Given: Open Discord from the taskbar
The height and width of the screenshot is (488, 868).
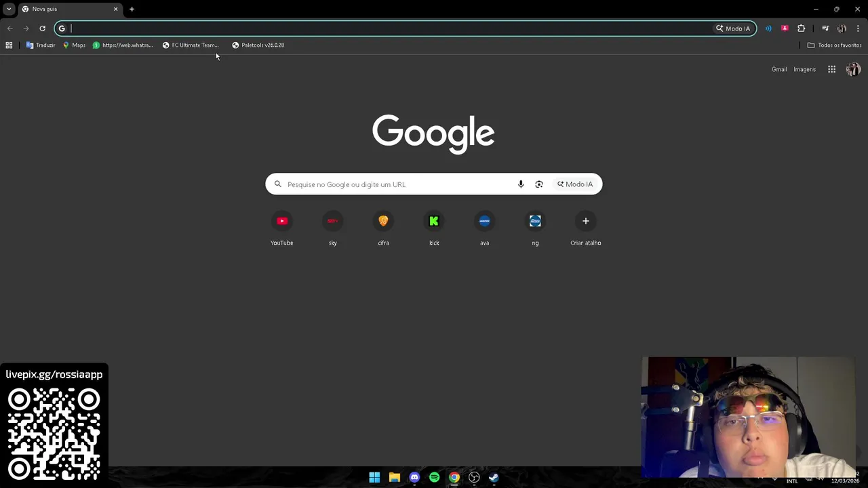Looking at the screenshot, I should point(414,477).
